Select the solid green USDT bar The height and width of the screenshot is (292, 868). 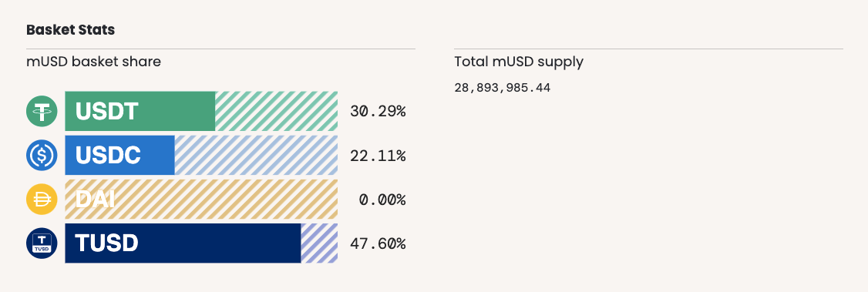point(140,111)
